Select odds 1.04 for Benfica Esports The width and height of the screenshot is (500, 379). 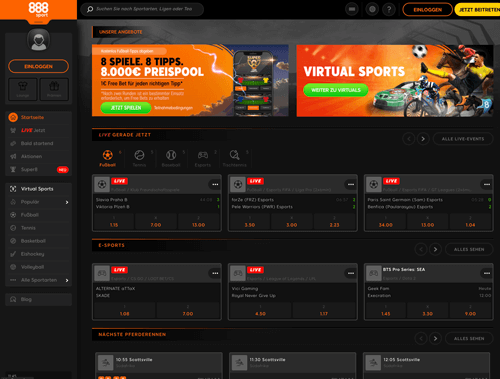pos(470,222)
